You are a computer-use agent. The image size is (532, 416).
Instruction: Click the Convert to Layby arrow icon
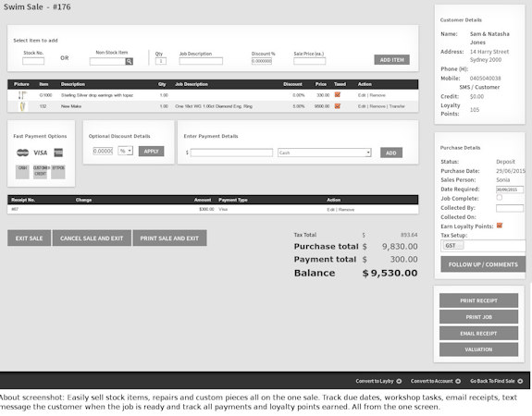click(399, 381)
